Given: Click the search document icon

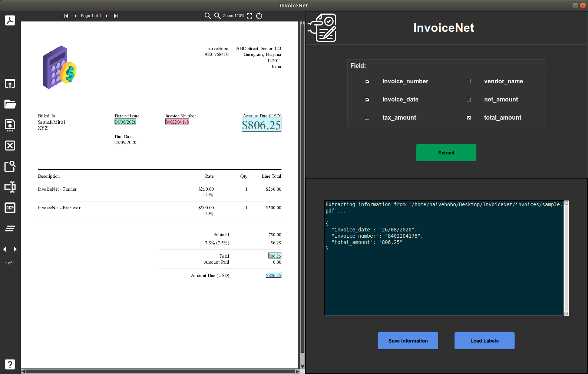Looking at the screenshot, I should (10, 166).
